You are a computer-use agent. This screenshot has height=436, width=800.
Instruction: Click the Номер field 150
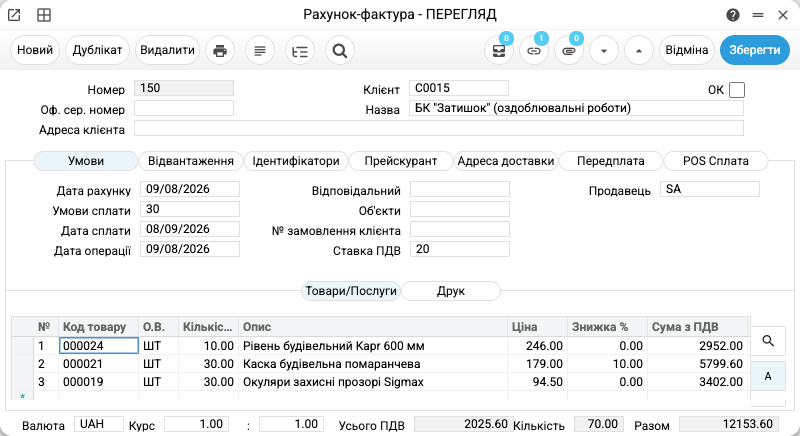pos(184,88)
